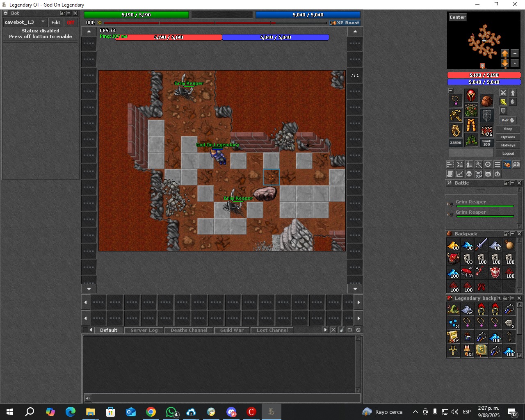
Task: Open the Hotkeys settings
Action: tap(508, 145)
